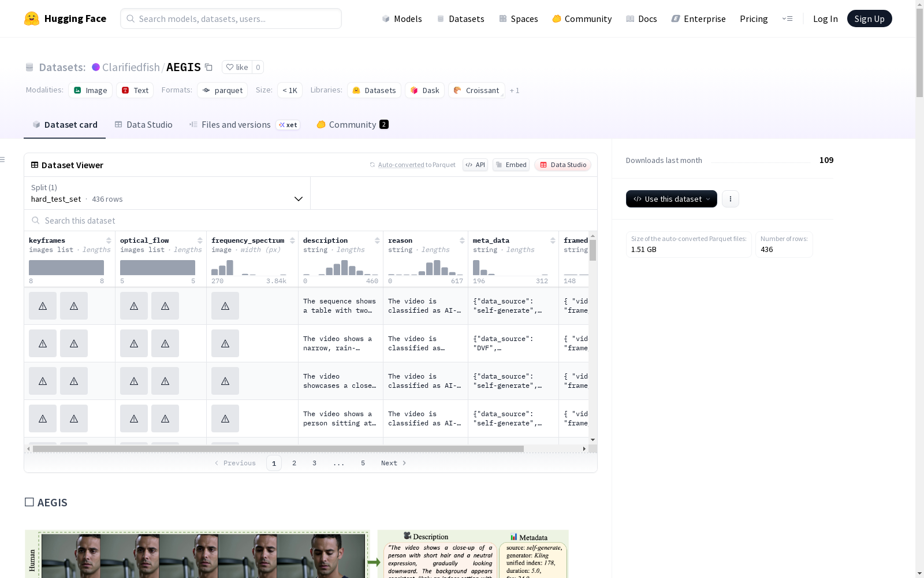Go to Spaces in top navigation
The width and height of the screenshot is (924, 578).
(x=518, y=18)
